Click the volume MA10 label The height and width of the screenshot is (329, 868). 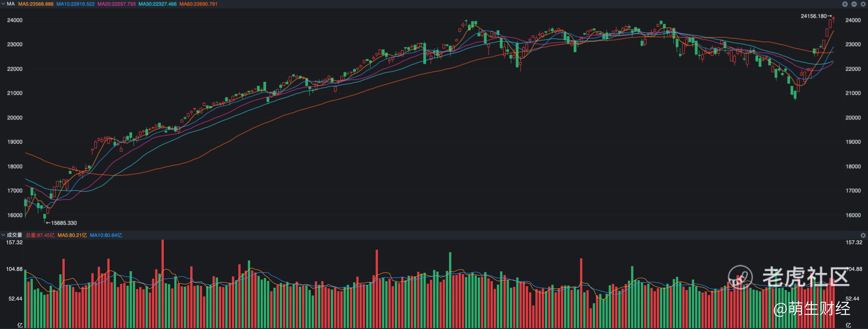tap(106, 235)
